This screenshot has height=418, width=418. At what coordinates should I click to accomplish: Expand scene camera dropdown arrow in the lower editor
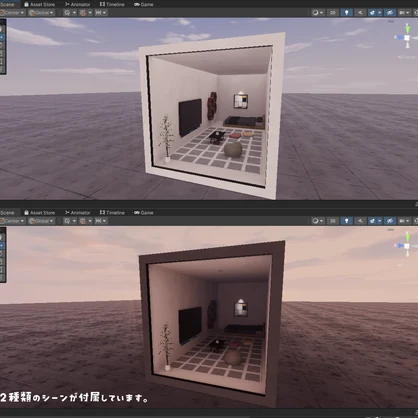408,221
